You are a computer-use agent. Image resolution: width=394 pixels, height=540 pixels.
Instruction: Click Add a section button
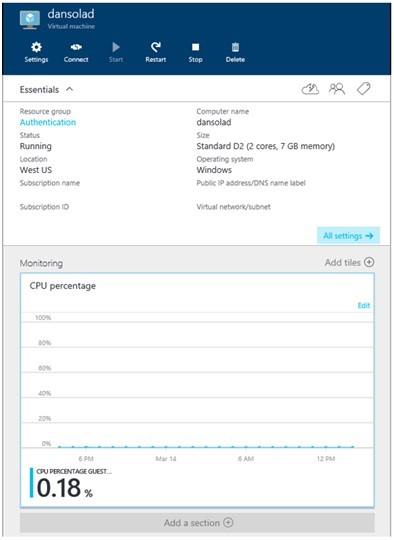pyautogui.click(x=197, y=523)
